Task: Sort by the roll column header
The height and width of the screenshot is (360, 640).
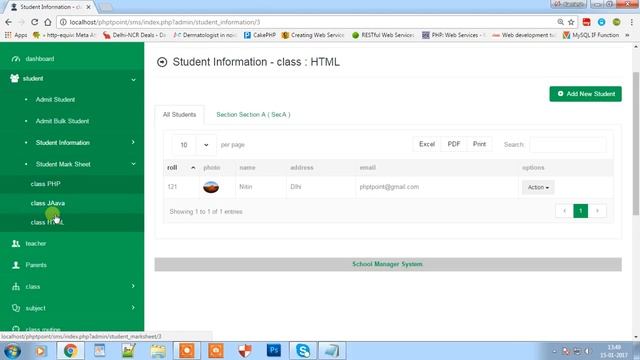Action: click(x=181, y=168)
